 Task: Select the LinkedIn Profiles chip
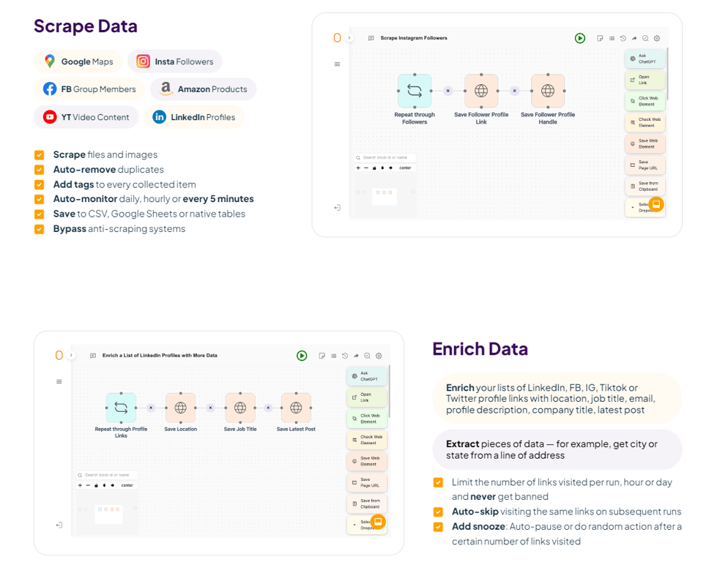pos(194,117)
